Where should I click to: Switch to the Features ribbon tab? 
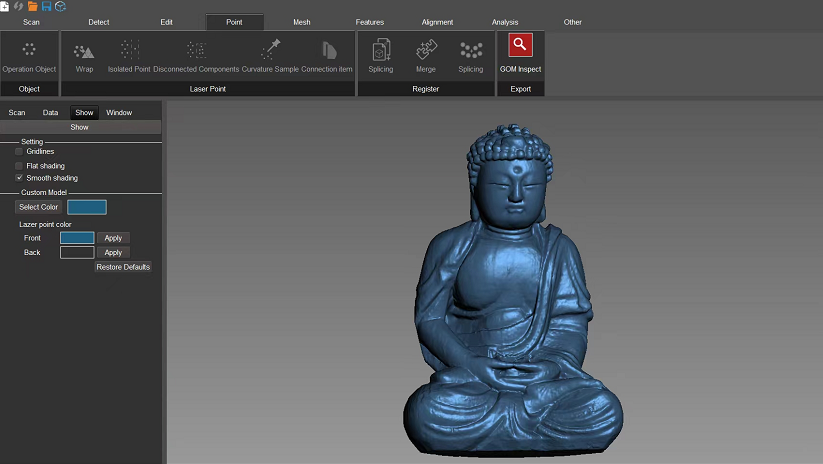pyautogui.click(x=370, y=22)
